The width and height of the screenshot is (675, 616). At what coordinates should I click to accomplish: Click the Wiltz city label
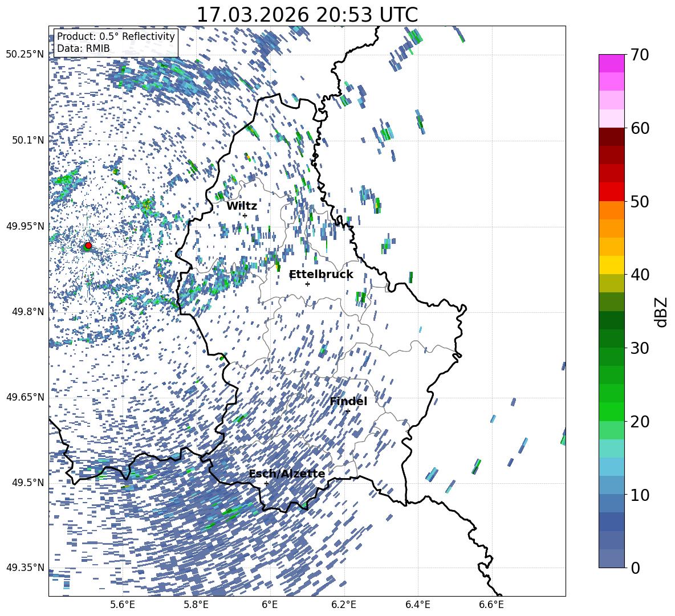coord(242,206)
